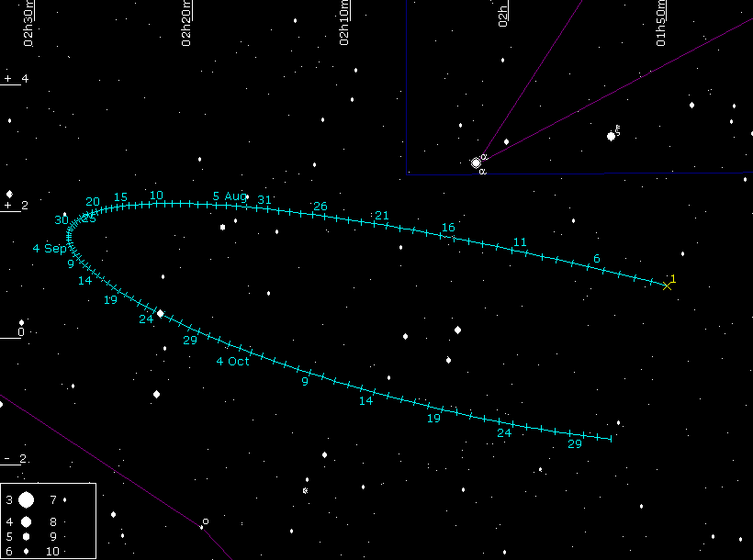The image size is (753, 560).
Task: Select the "+ 4" declination label
Action: [17, 78]
